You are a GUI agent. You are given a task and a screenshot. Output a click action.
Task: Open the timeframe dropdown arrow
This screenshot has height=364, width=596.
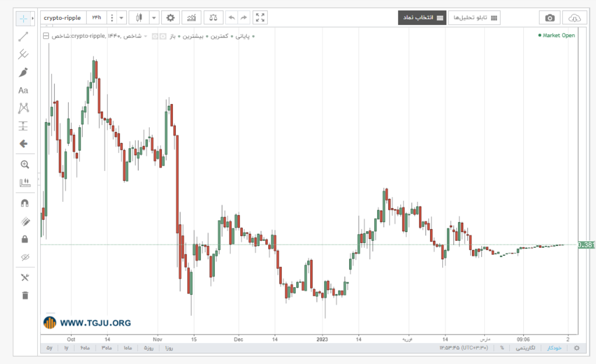(x=121, y=17)
